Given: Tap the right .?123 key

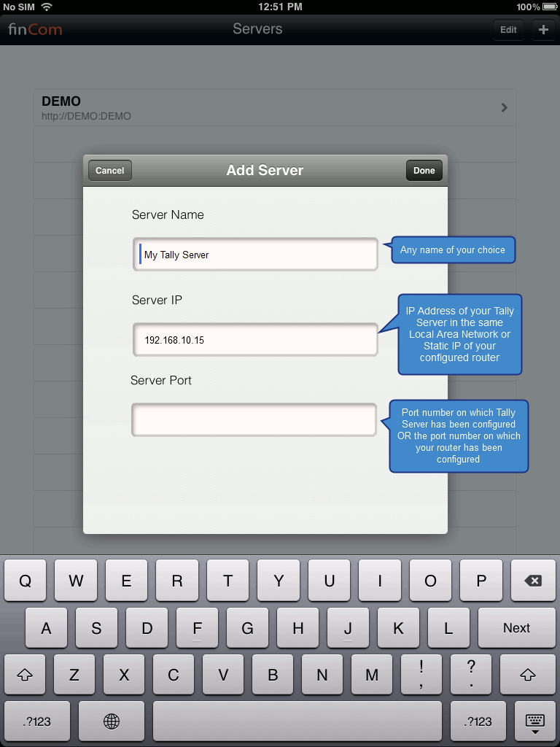Looking at the screenshot, I should (478, 721).
